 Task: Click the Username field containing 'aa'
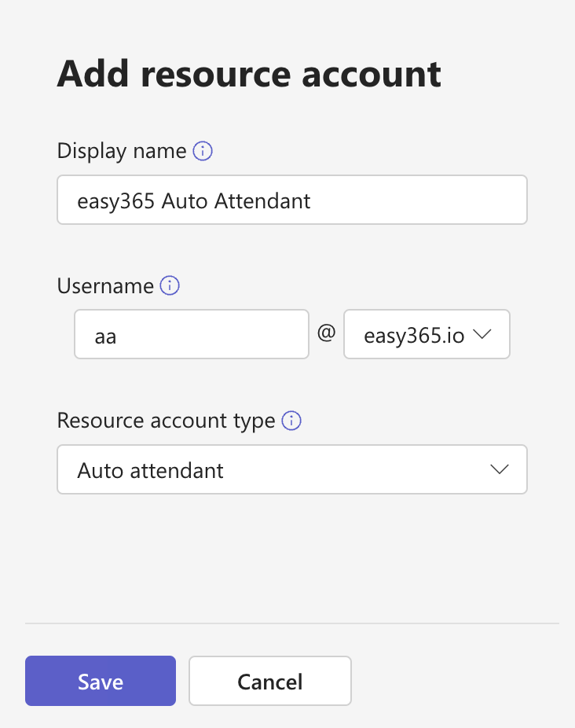191,333
